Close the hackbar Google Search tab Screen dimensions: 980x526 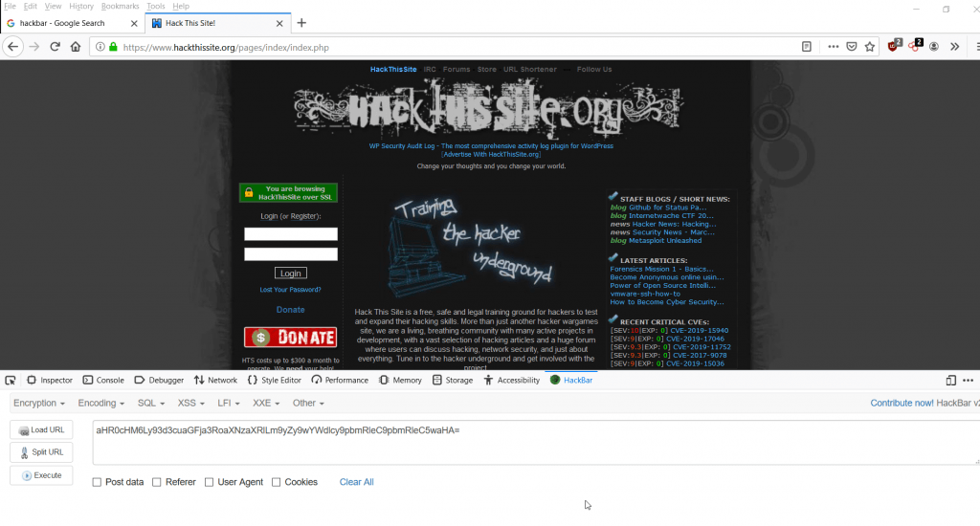click(x=134, y=23)
